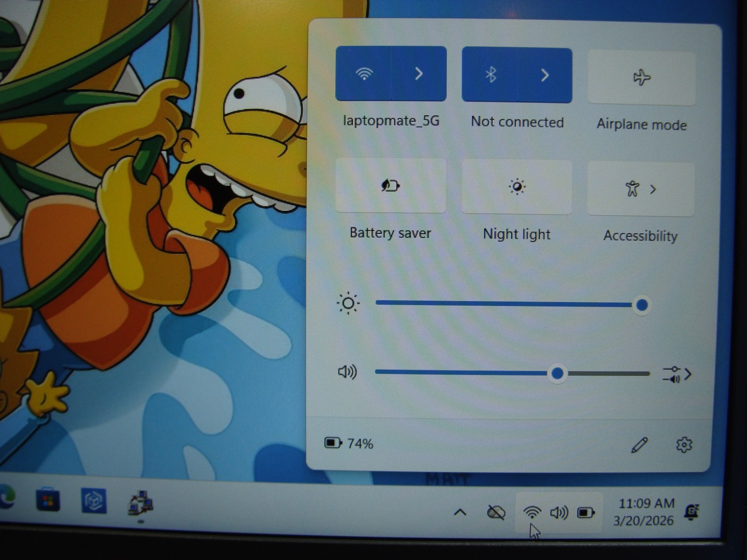Viewport: 747px width, 560px height.
Task: Expand the Bluetooth devices chevron
Action: 545,75
